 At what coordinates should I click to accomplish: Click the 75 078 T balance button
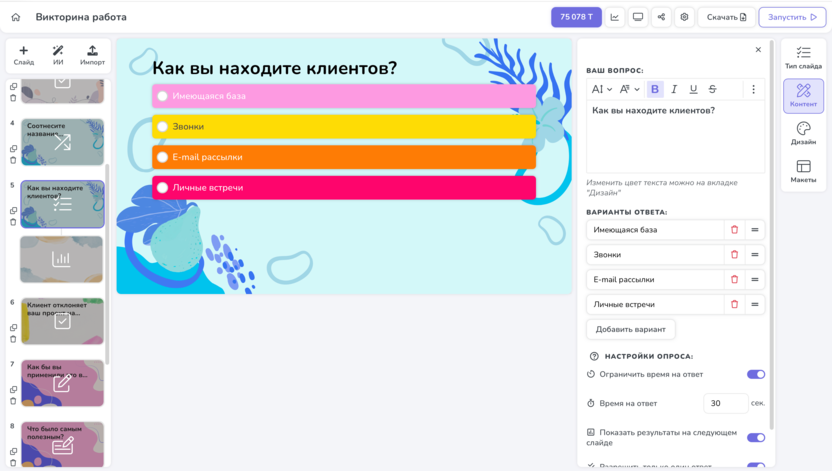click(x=576, y=17)
